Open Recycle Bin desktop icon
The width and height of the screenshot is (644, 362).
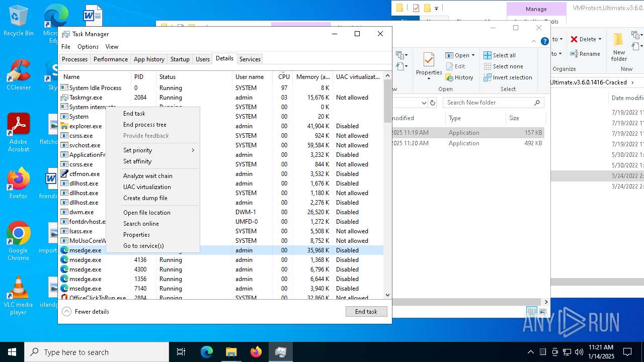[x=18, y=21]
